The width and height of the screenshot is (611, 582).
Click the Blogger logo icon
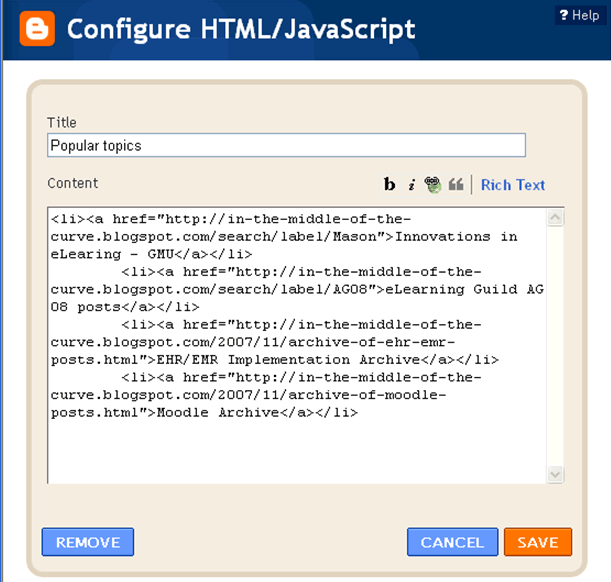point(37,29)
